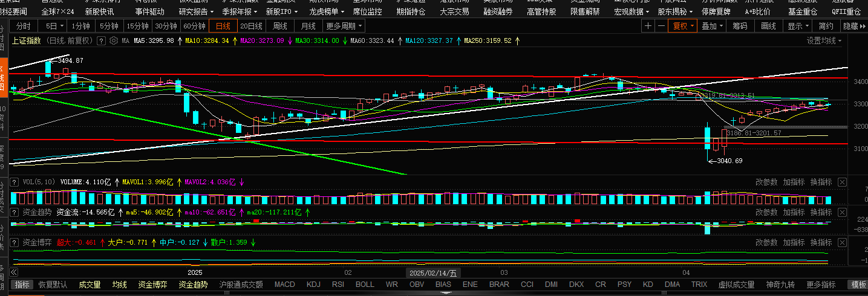Expand 更多周期 dropdown
Screen dimensions: 868x296
[344, 26]
